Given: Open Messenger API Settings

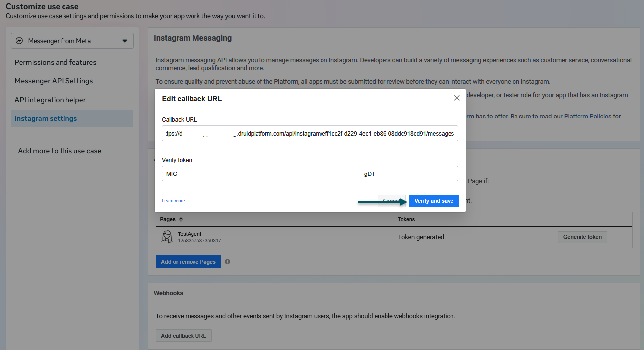Looking at the screenshot, I should click(x=54, y=81).
